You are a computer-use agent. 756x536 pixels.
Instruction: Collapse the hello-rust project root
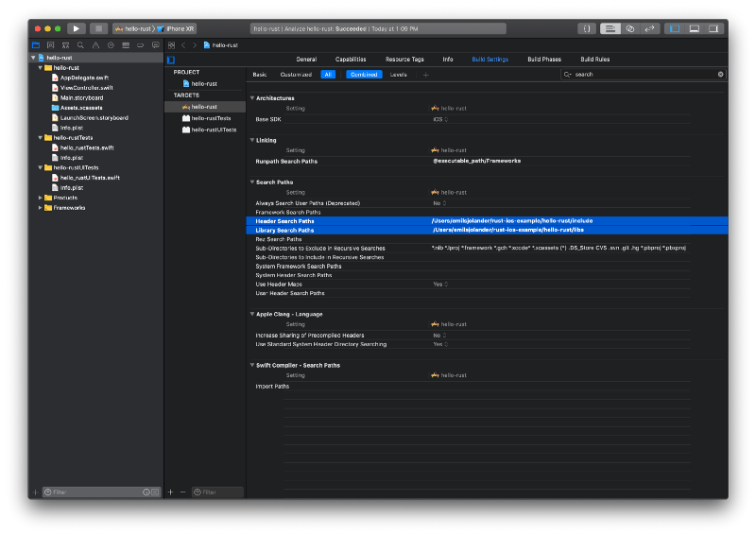[x=33, y=58]
